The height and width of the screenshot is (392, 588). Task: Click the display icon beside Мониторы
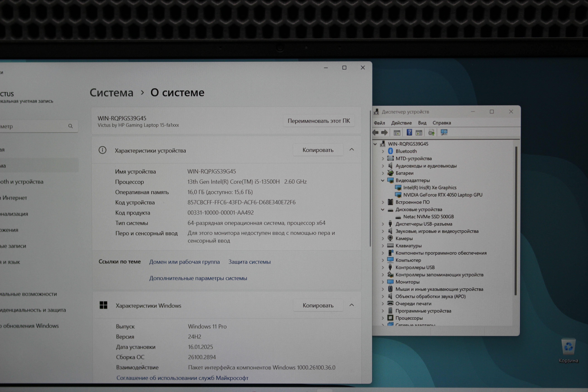click(x=390, y=282)
